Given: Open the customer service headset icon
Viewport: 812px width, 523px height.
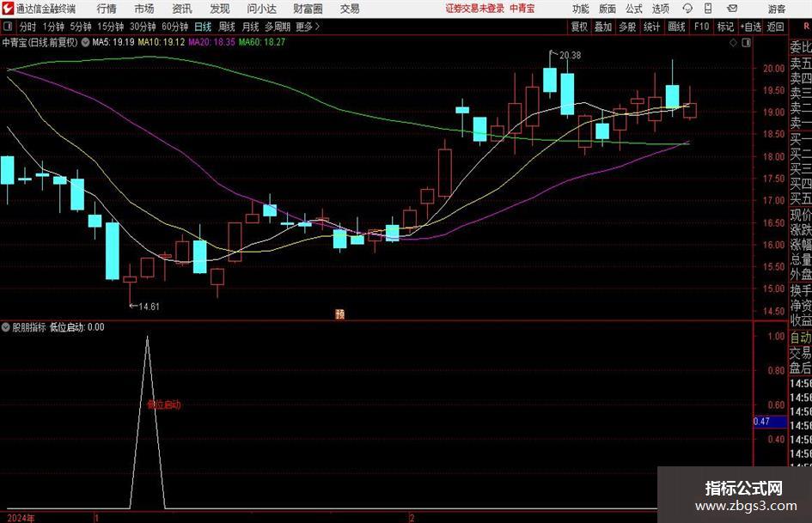Looking at the screenshot, I should pos(687,9).
